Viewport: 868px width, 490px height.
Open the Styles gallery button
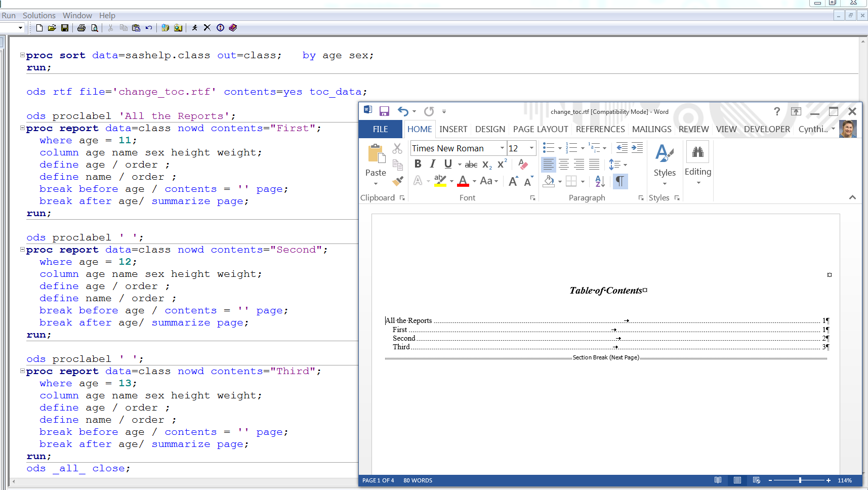click(665, 162)
